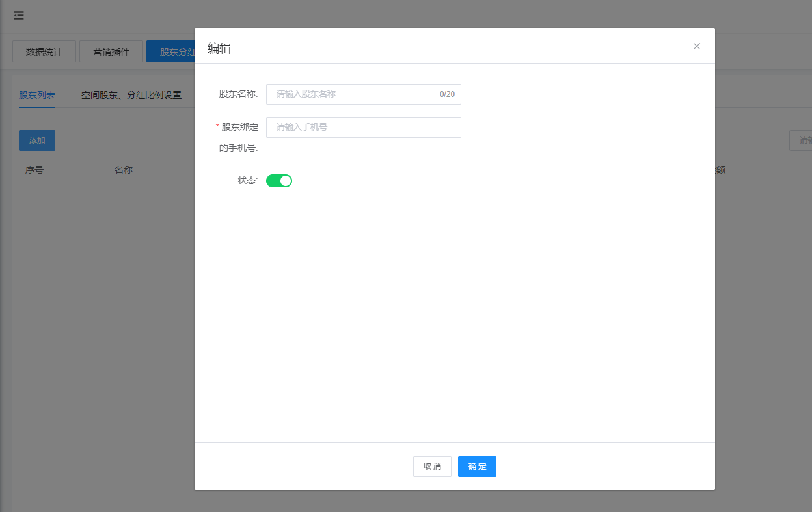
Task: Switch to the 营销插件 tab
Action: [x=111, y=52]
